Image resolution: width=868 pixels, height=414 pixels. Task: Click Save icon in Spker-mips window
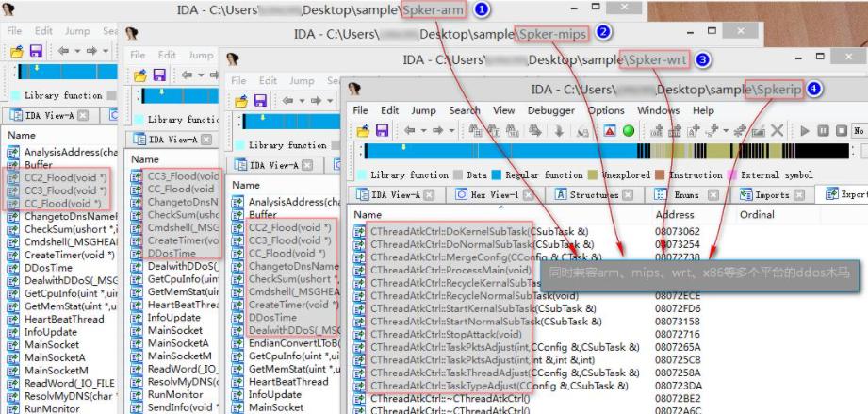click(159, 75)
